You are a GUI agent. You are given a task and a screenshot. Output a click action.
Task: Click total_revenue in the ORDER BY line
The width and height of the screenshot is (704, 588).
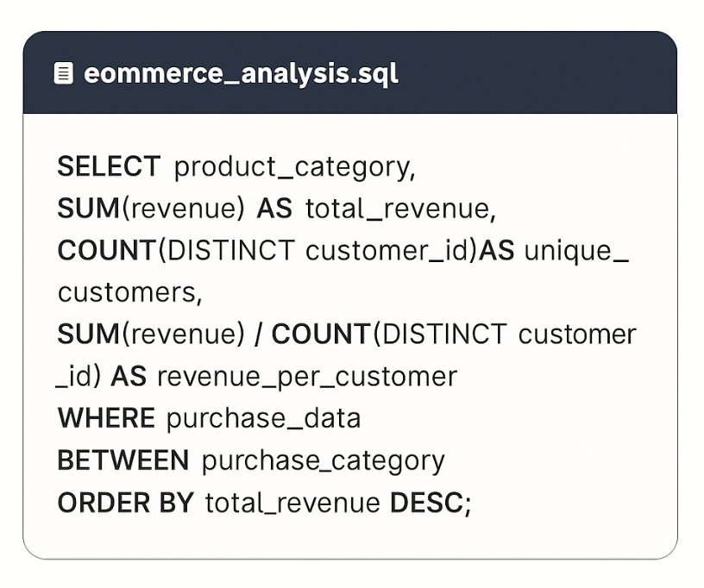(x=292, y=504)
